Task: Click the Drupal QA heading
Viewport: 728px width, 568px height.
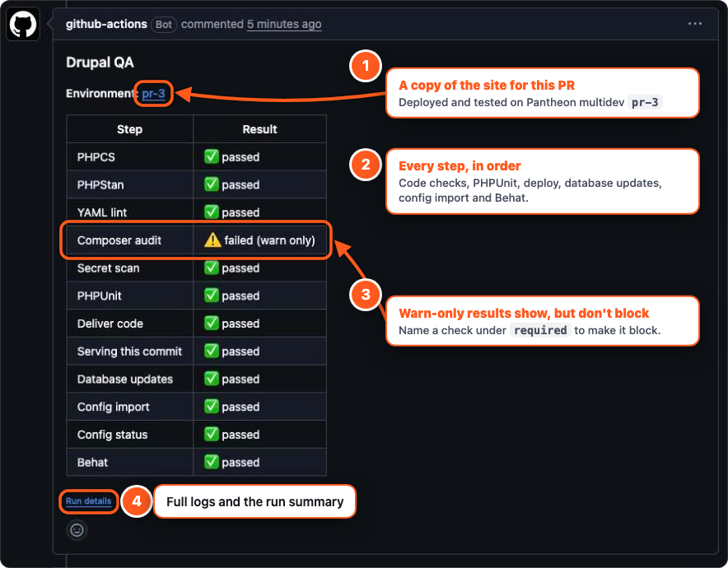Action: [100, 63]
